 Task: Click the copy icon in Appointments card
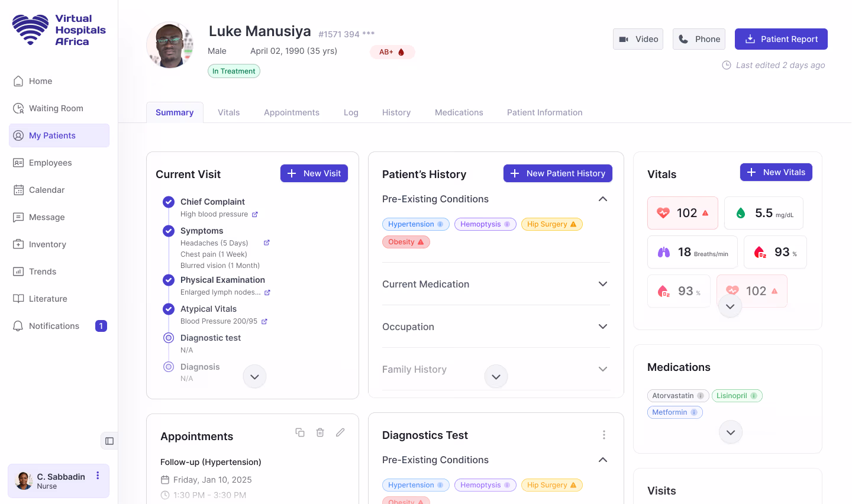click(x=300, y=432)
